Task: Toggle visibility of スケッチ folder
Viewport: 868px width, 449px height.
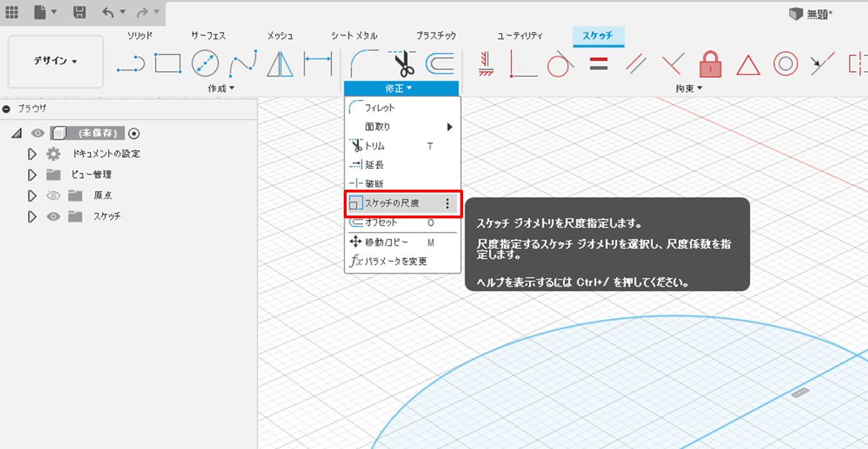Action: (x=53, y=216)
